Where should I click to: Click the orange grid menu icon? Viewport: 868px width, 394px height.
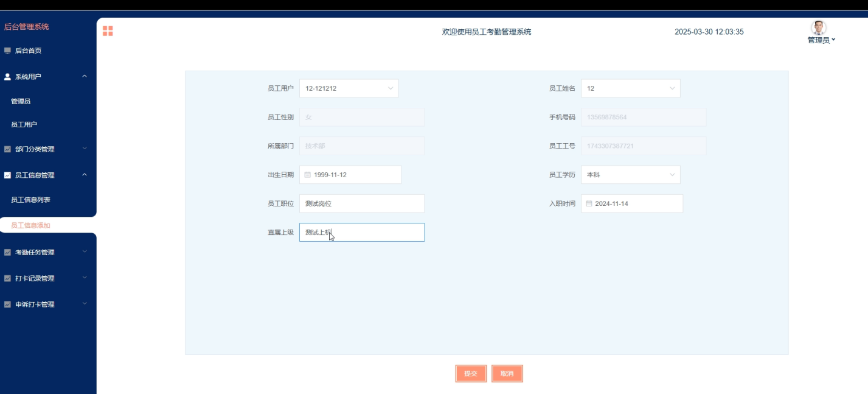[x=108, y=31]
